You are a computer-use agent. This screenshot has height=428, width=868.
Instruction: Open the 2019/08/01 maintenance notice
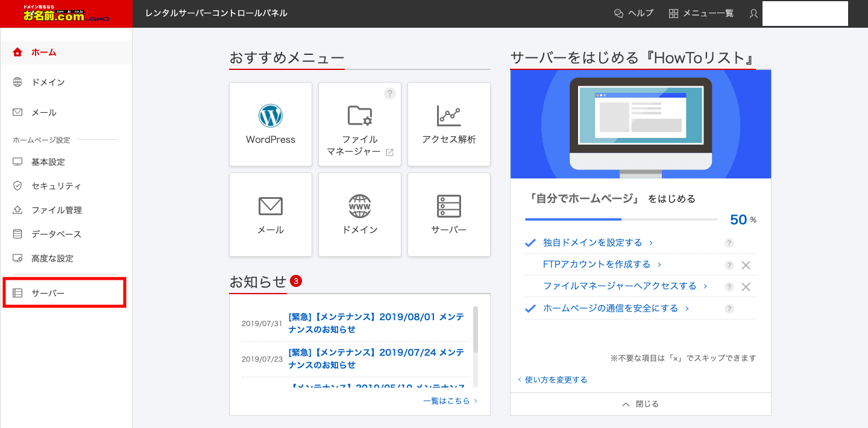(x=376, y=323)
